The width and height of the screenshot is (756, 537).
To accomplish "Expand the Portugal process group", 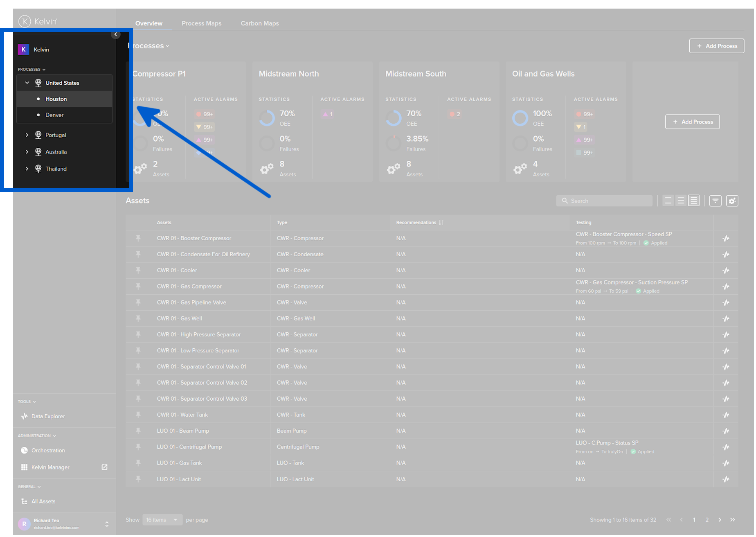I will pyautogui.click(x=27, y=135).
